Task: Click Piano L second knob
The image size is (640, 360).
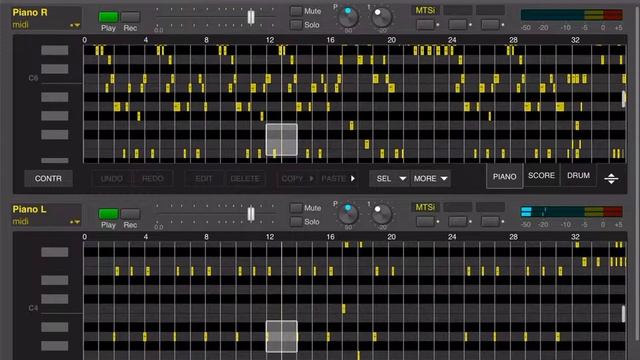Action: [x=382, y=215]
